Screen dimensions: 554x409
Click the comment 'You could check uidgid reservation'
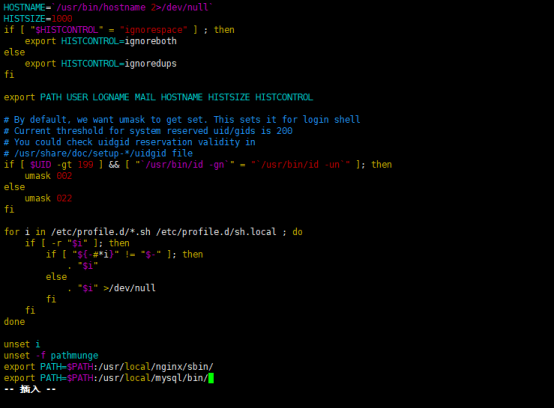click(x=103, y=142)
